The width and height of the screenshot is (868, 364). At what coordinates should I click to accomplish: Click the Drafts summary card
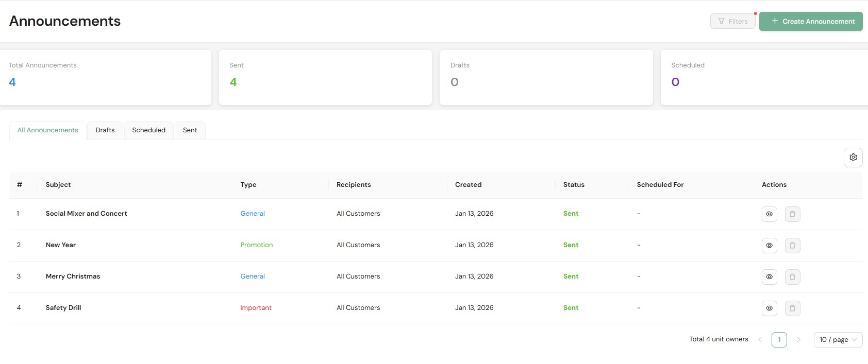546,77
